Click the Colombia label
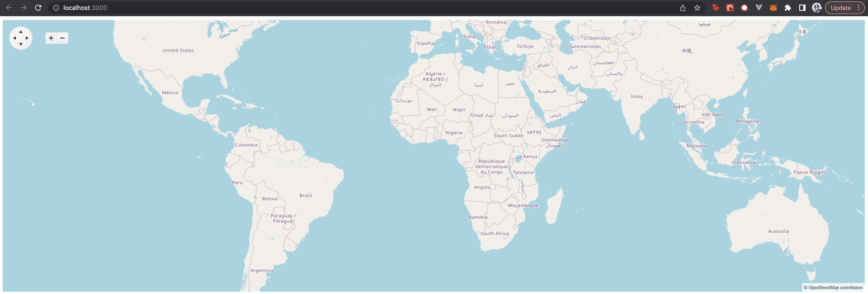Viewport: 868px width, 294px height. [x=246, y=145]
